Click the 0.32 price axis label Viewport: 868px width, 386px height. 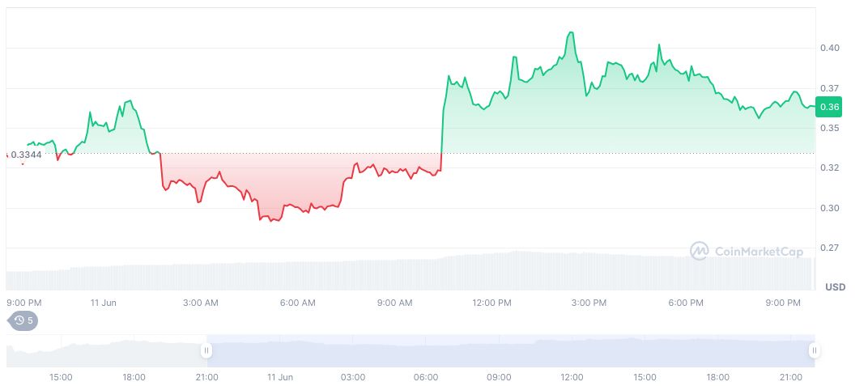(x=828, y=168)
